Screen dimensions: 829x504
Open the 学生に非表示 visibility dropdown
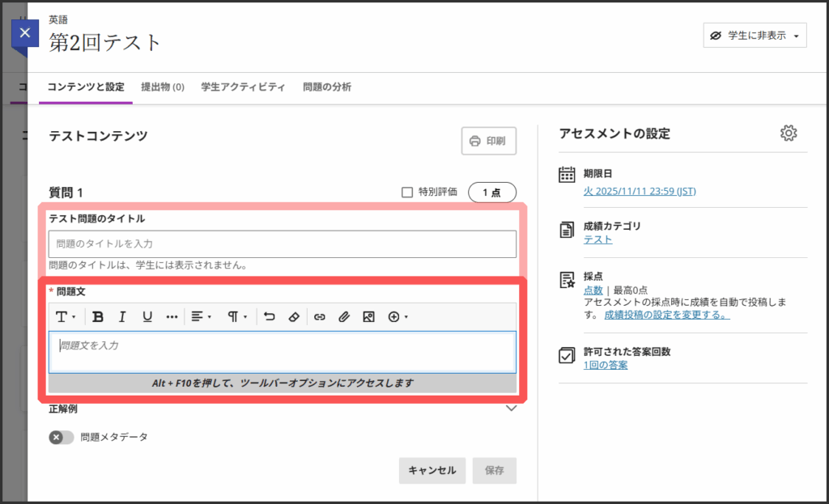(x=755, y=36)
